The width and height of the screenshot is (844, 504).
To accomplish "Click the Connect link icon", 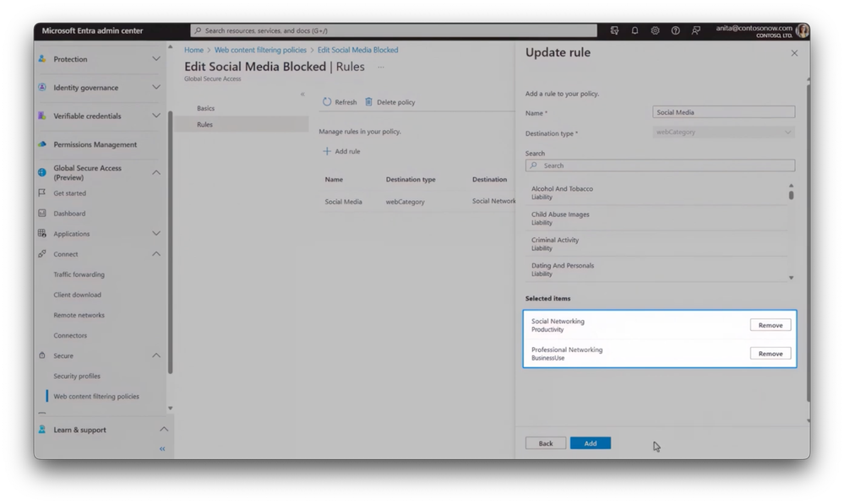I will [x=42, y=254].
